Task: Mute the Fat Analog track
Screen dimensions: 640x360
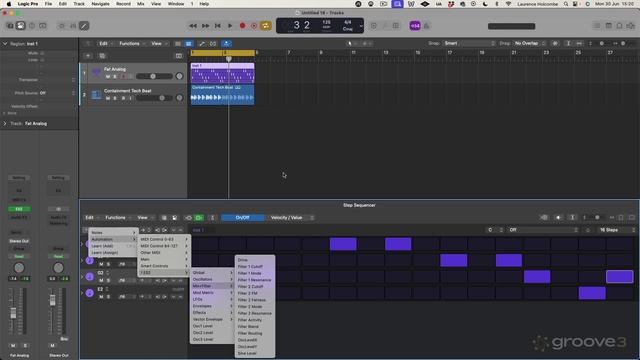Action: (108, 76)
